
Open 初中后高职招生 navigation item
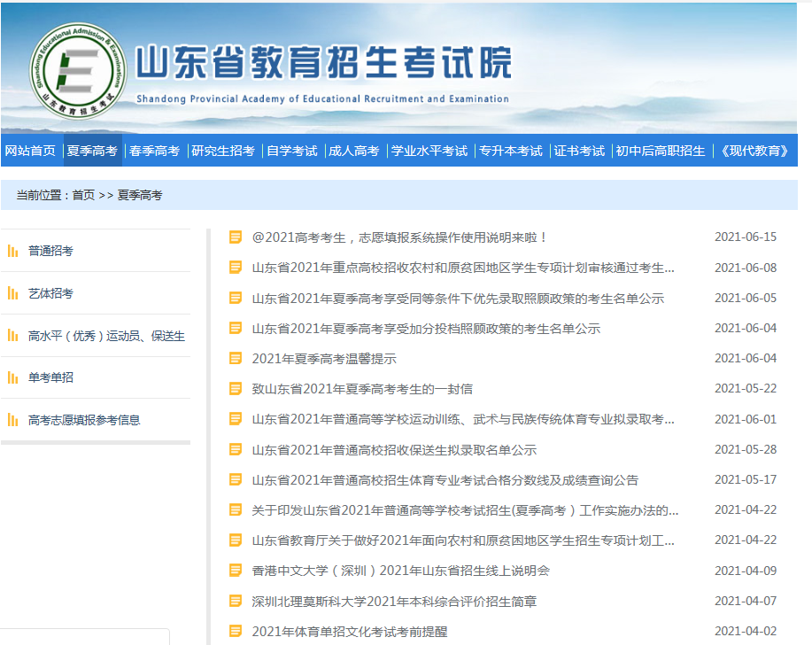661,151
